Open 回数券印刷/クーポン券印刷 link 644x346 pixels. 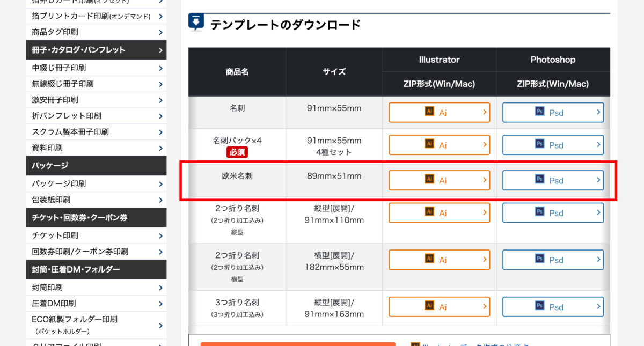coord(80,252)
